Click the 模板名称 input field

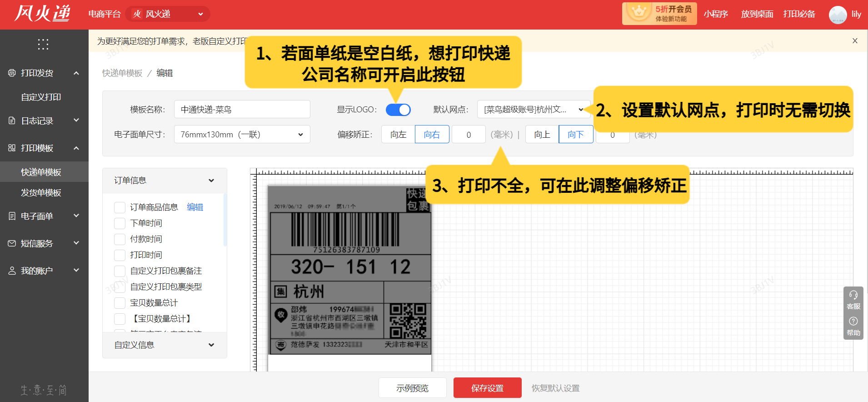pos(242,110)
